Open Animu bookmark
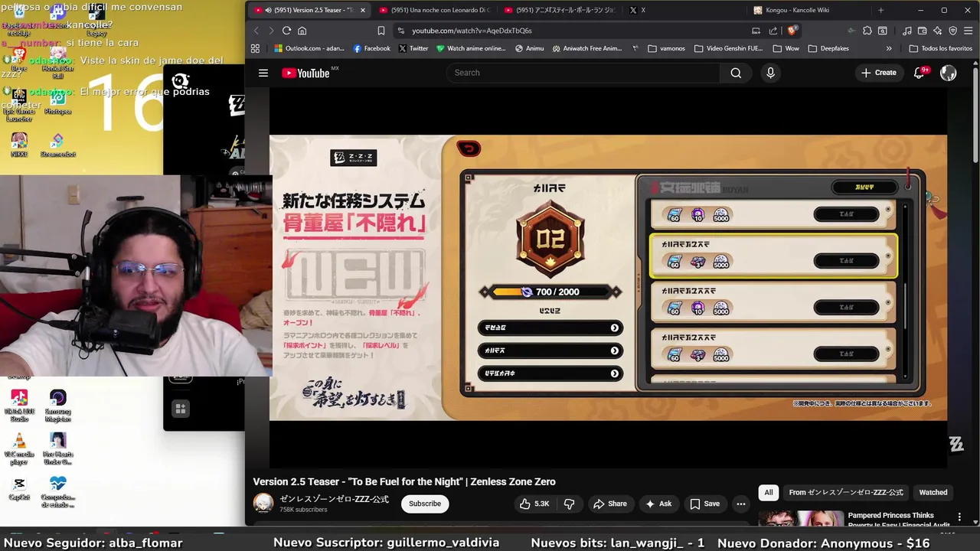Screen dimensions: 980x551 530,48
